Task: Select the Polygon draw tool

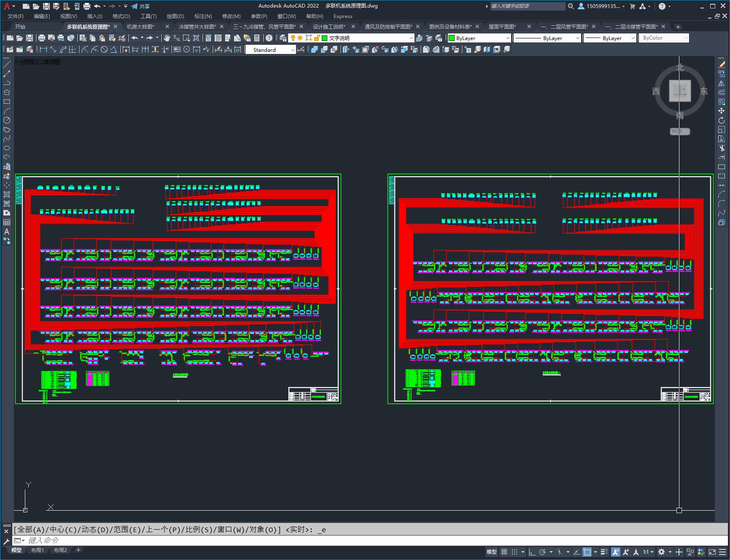Action: click(x=7, y=92)
